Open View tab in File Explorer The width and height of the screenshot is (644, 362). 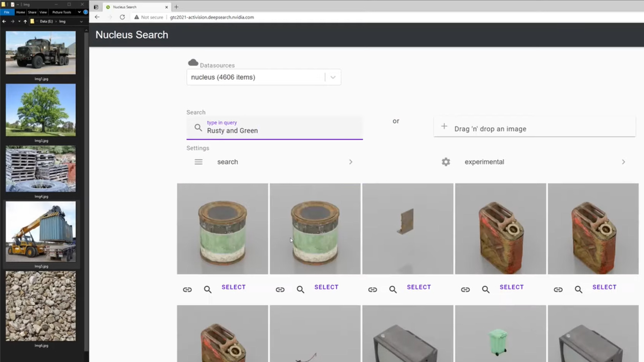click(43, 12)
